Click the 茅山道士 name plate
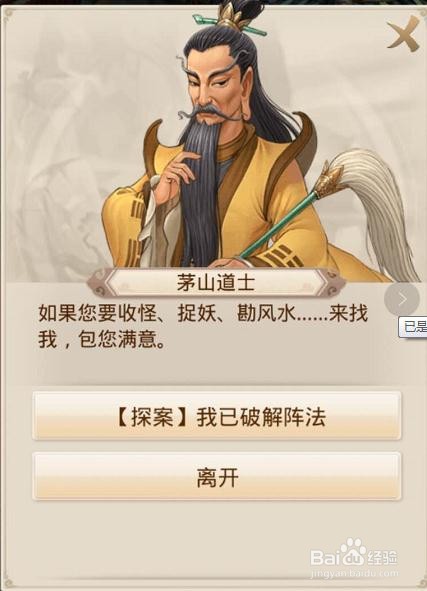The width and height of the screenshot is (427, 591). point(216,282)
